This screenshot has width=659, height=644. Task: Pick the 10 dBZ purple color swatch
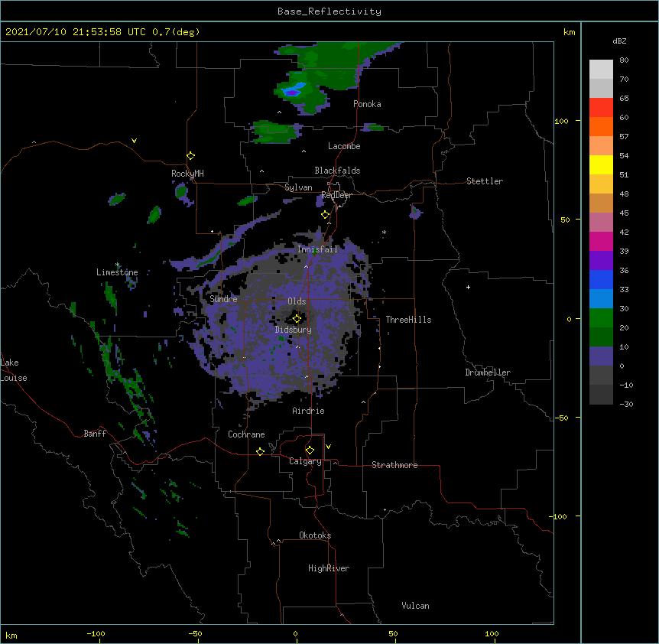601,356
